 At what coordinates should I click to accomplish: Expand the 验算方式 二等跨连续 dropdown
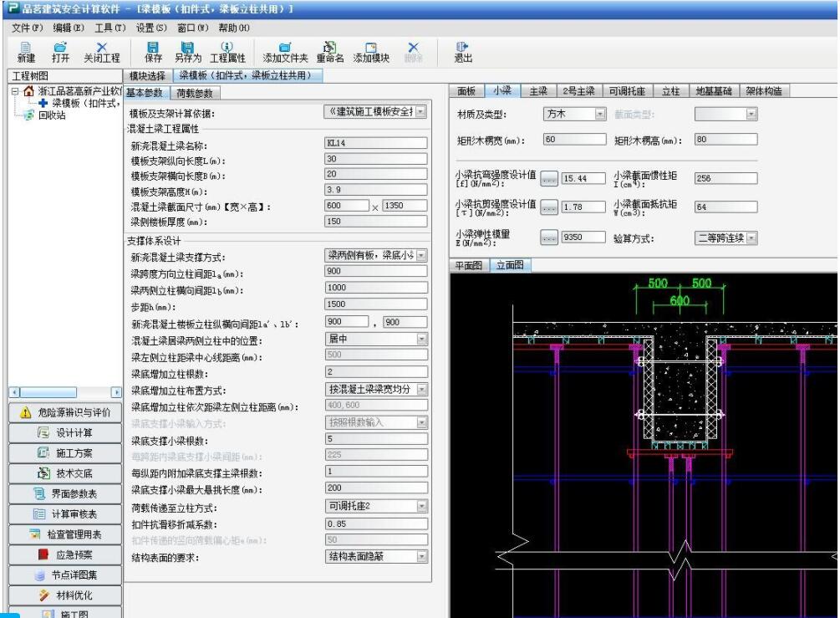tap(751, 237)
